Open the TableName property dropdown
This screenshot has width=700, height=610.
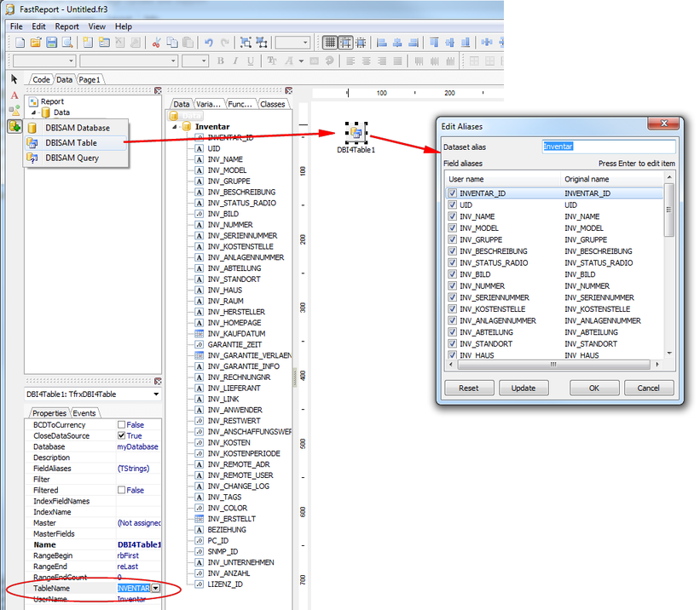[x=155, y=588]
